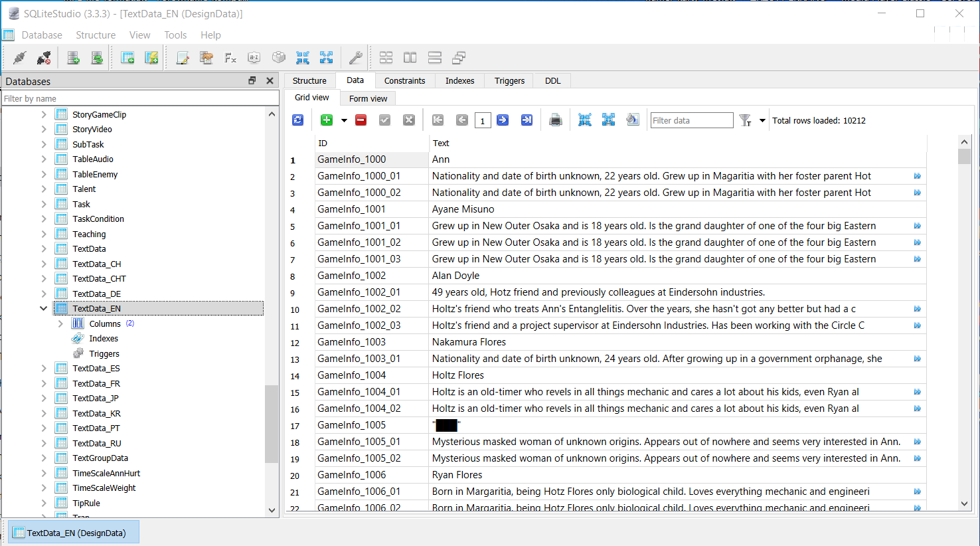Image resolution: width=980 pixels, height=546 pixels.
Task: Open configuration via the wrench icon
Action: point(355,58)
